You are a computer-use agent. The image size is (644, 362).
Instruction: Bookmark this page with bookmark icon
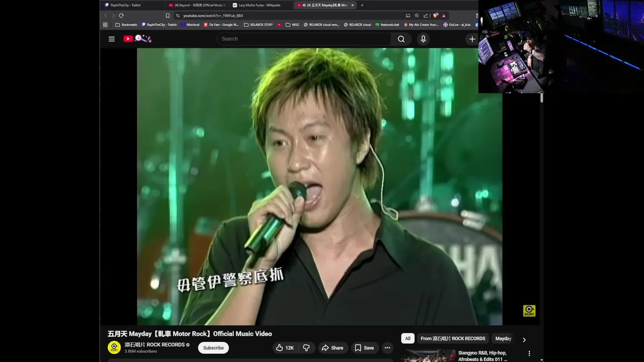click(x=168, y=16)
